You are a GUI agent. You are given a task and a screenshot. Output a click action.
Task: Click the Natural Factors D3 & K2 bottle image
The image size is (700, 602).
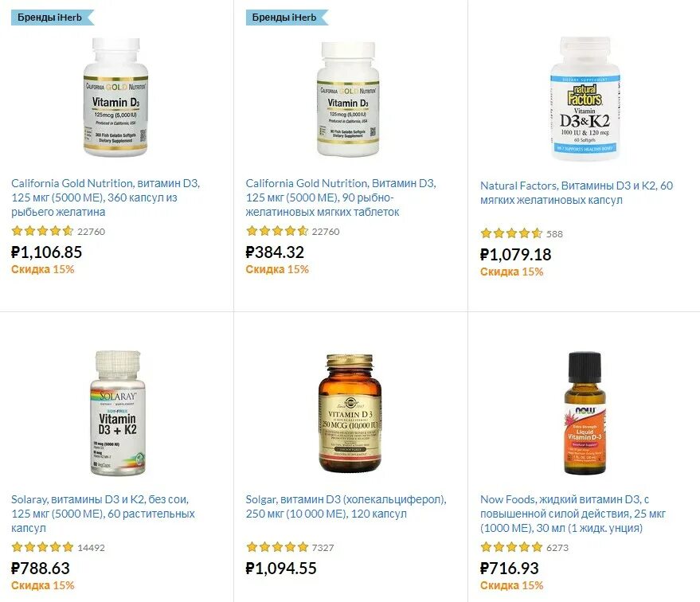[x=585, y=99]
